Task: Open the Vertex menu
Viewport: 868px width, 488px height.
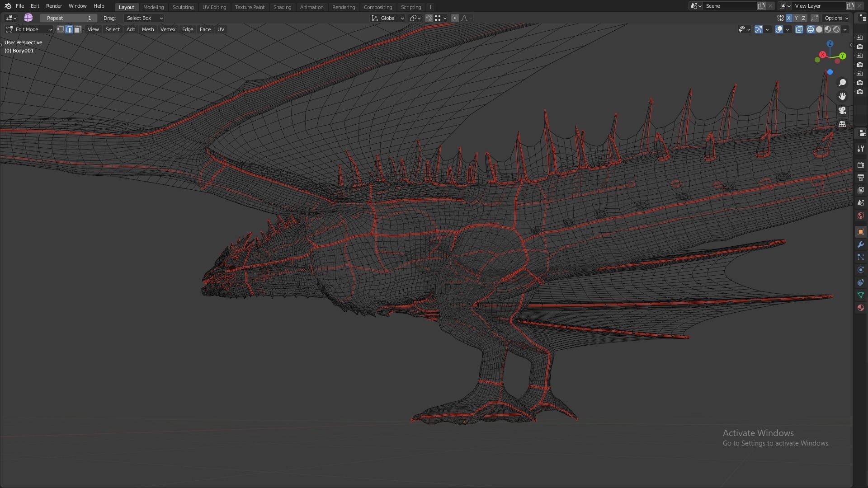Action: (168, 29)
